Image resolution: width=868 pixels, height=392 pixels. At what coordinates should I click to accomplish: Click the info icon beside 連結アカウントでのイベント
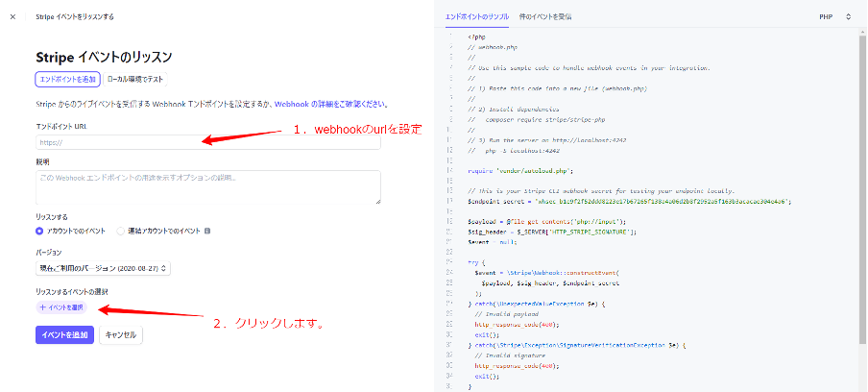207,232
